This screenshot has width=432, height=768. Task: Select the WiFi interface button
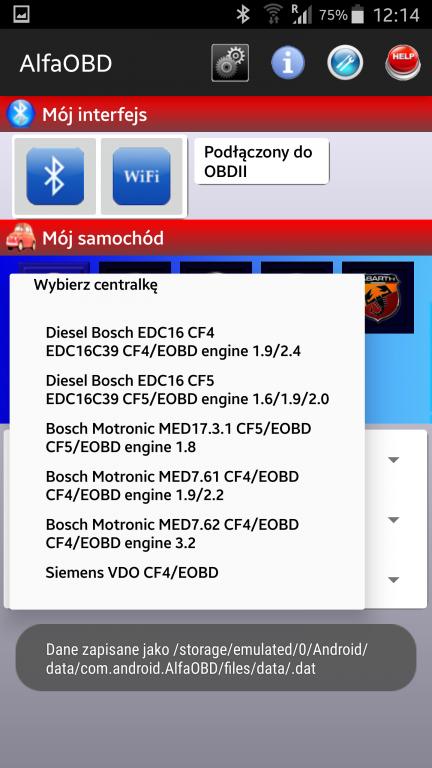[142, 176]
